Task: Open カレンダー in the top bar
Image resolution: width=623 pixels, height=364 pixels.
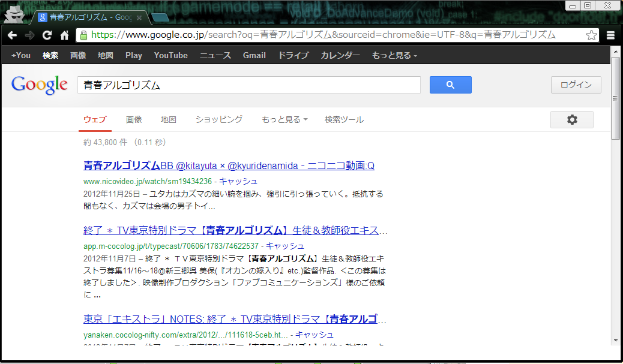Action: point(340,56)
